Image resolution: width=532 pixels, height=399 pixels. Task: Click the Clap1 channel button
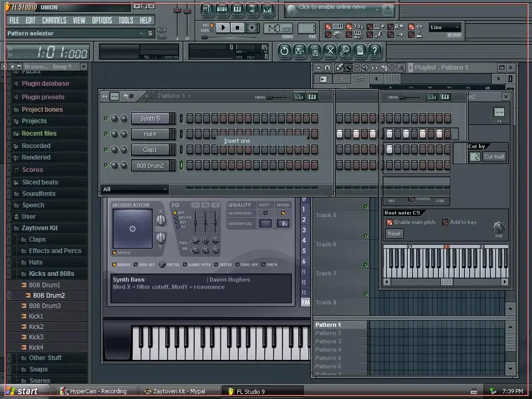click(150, 150)
